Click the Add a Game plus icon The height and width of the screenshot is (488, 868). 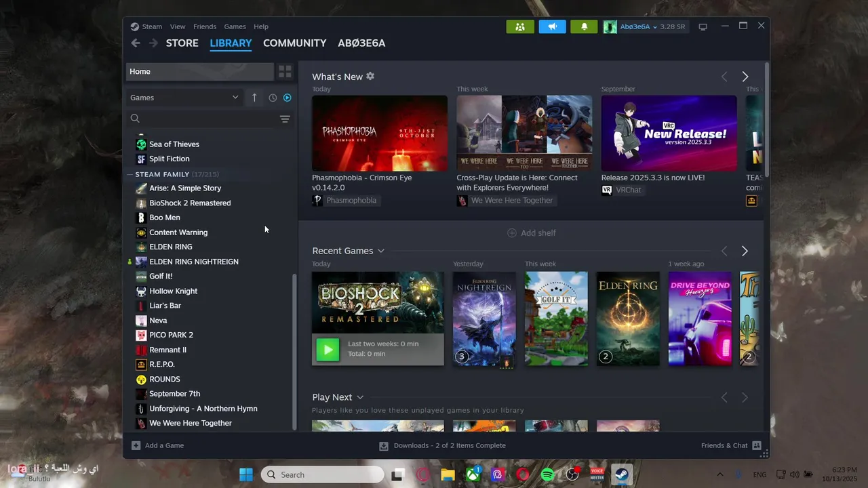(136, 445)
